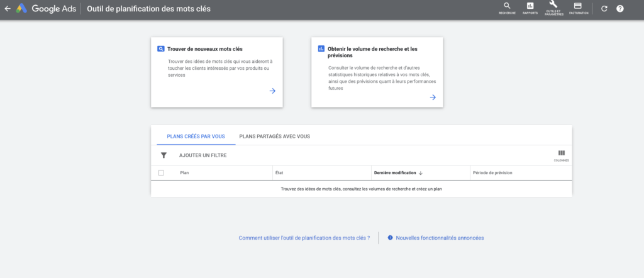The width and height of the screenshot is (644, 278).
Task: Click the Google Ads logo
Action: [21, 9]
